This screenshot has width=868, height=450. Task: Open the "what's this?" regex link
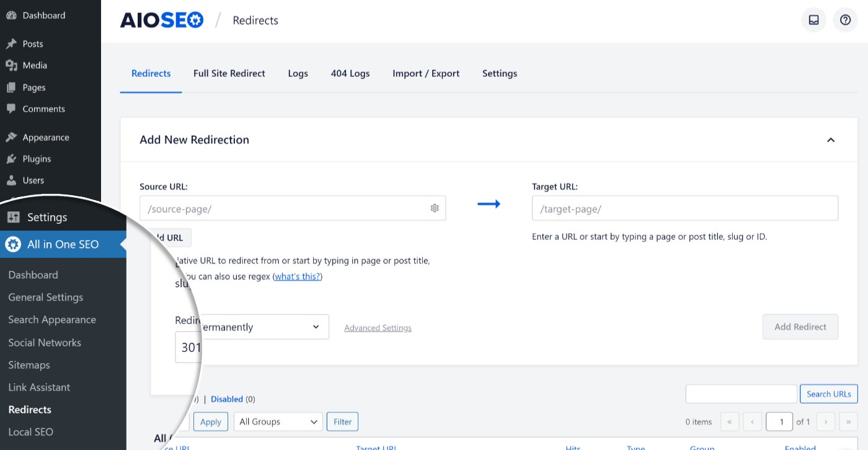(x=298, y=276)
